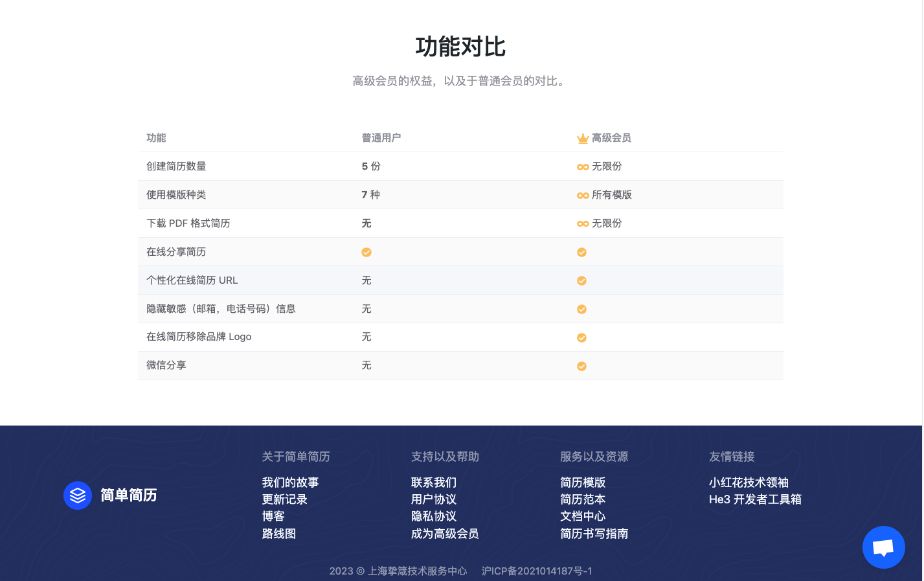This screenshot has height=581, width=924.
Task: Click the infinity icon beside 所有模板
Action: 582,195
